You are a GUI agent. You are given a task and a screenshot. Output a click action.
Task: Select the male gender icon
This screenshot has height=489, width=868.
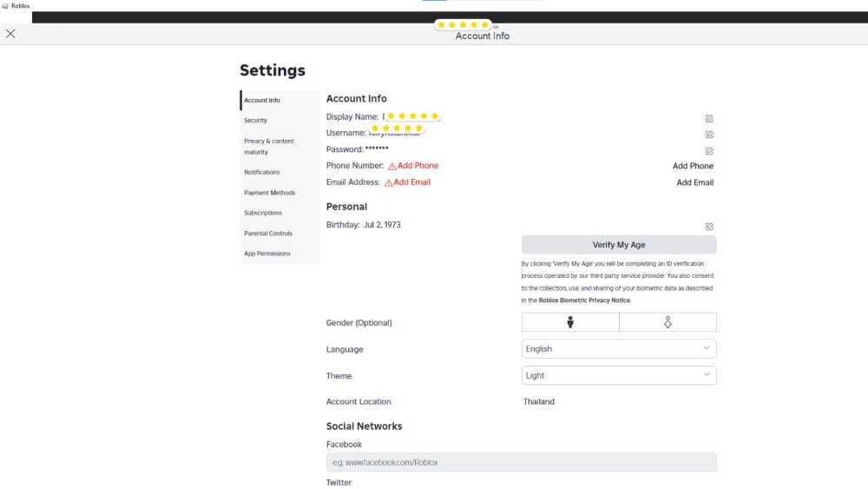pyautogui.click(x=570, y=322)
